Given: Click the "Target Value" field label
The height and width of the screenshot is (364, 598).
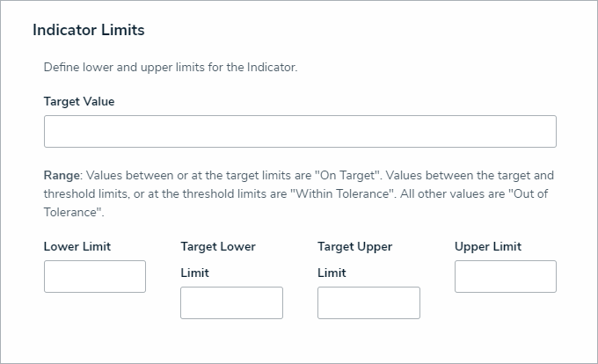Looking at the screenshot, I should coord(79,101).
